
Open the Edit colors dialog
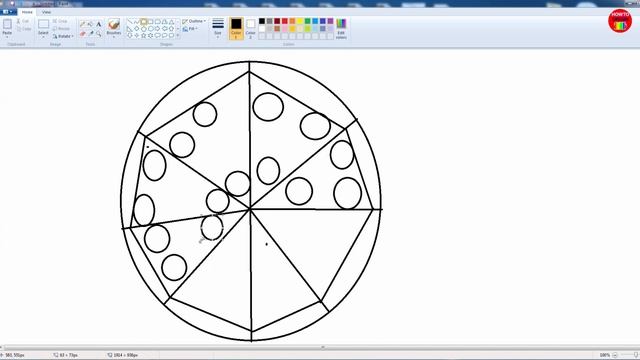342,29
